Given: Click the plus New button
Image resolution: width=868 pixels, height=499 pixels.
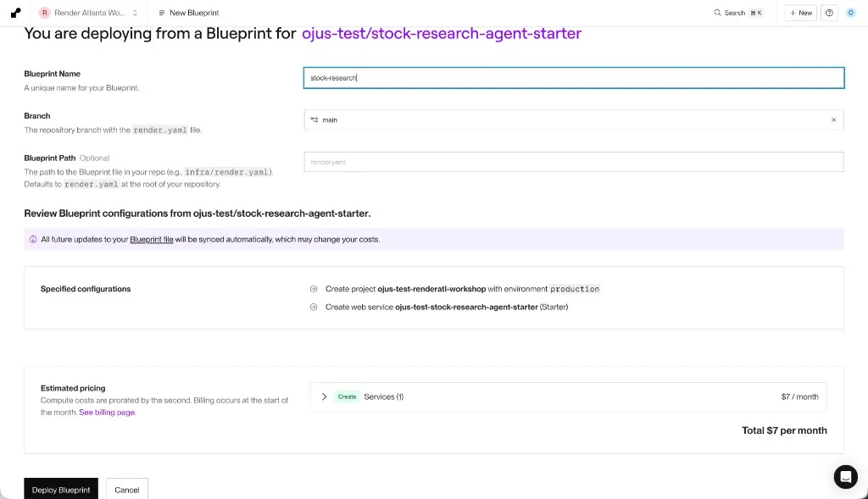Looking at the screenshot, I should tap(800, 13).
